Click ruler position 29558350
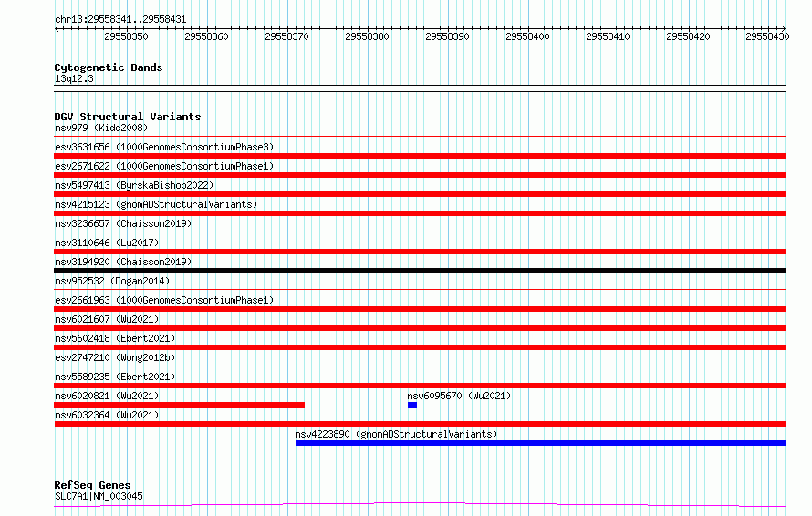812x516 pixels. pyautogui.click(x=126, y=36)
